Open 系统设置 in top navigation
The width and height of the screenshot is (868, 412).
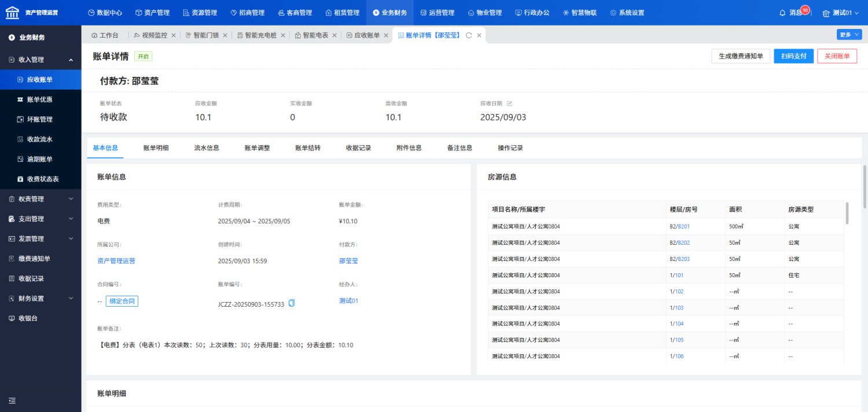point(627,13)
